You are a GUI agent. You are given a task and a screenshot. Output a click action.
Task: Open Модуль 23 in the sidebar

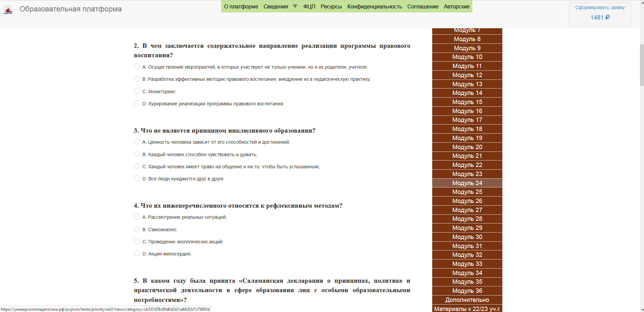pyautogui.click(x=467, y=174)
